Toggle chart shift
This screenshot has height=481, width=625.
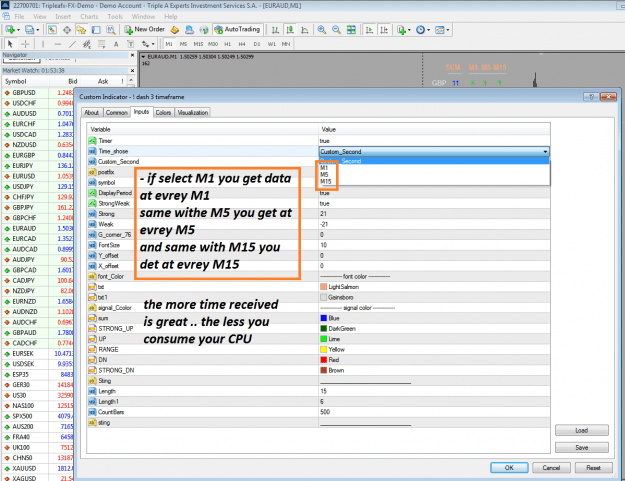[x=384, y=29]
